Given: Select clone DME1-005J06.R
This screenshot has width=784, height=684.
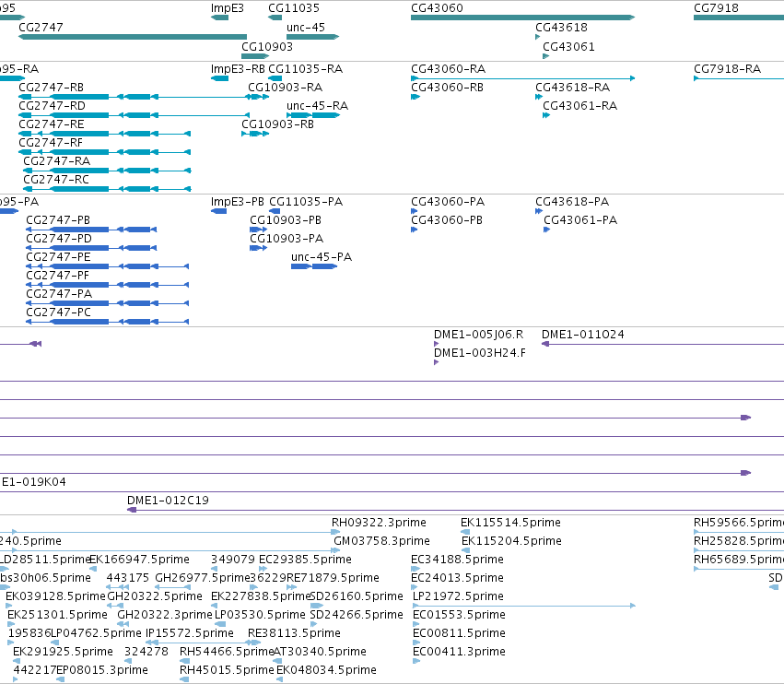Looking at the screenshot, I should (437, 344).
